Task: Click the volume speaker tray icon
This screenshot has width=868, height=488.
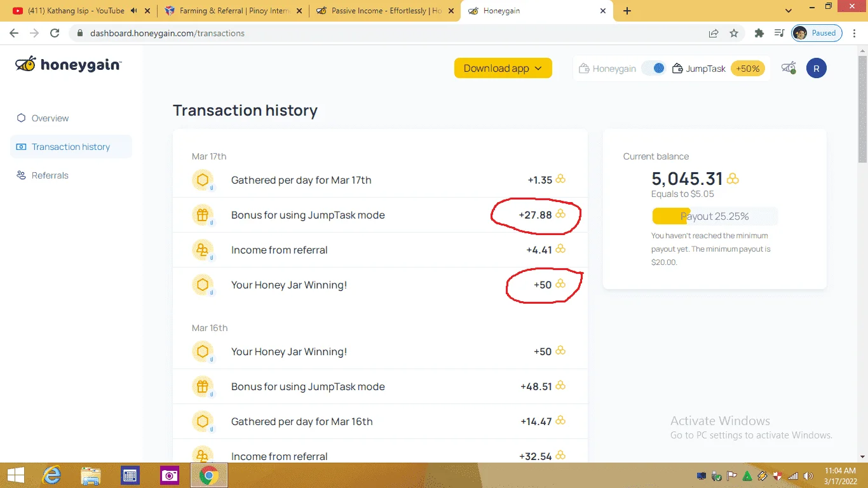Action: [808, 476]
